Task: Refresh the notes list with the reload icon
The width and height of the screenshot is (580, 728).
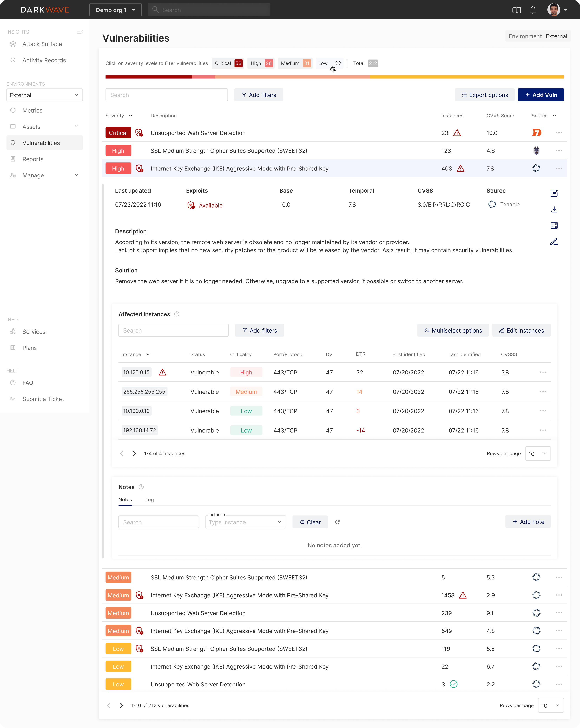Action: click(x=338, y=522)
